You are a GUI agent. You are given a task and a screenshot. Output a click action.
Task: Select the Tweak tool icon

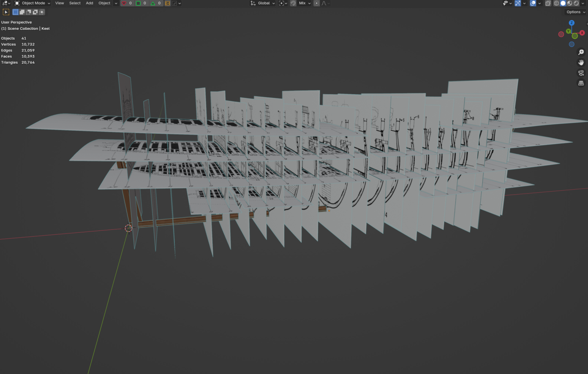6,12
